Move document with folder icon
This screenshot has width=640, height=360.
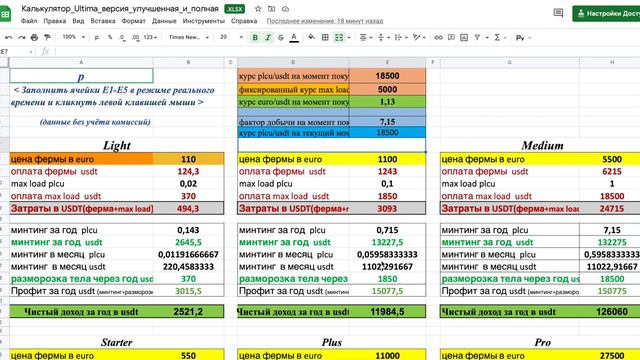pos(271,9)
